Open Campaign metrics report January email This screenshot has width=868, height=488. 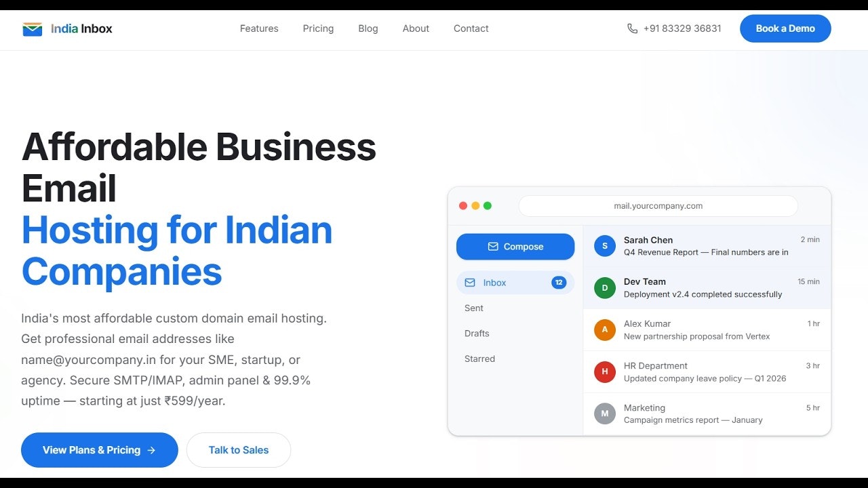tap(693, 420)
